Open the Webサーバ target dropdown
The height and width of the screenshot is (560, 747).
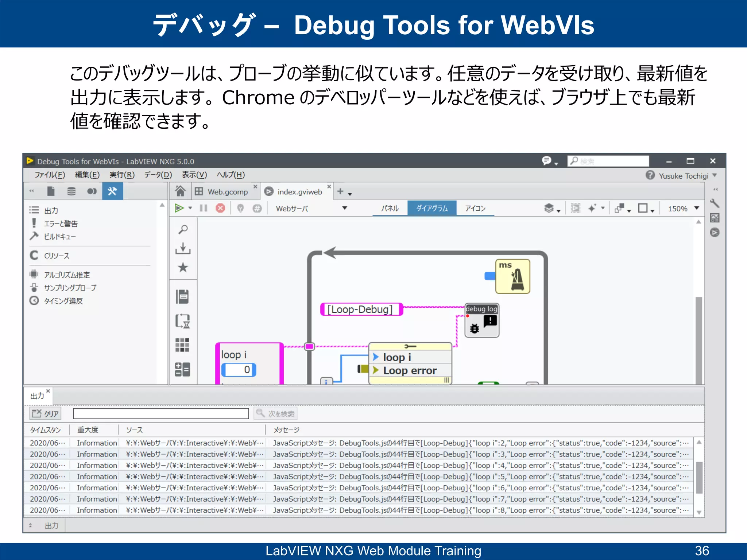pos(344,208)
